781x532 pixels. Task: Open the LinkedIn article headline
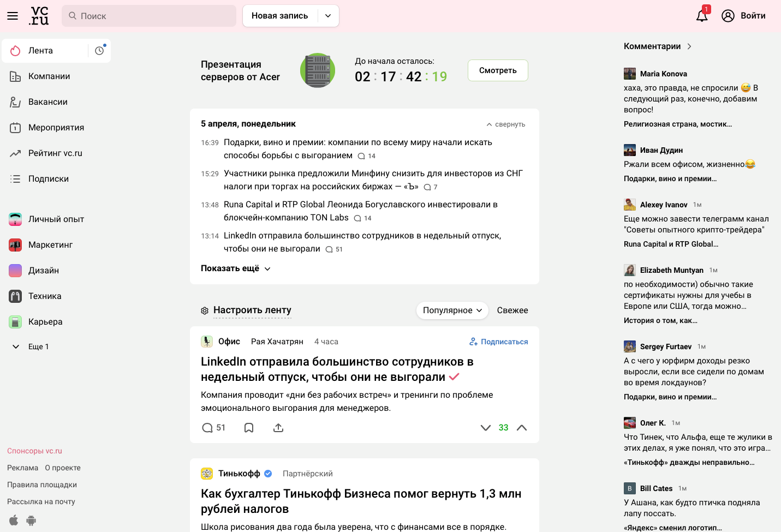point(337,369)
